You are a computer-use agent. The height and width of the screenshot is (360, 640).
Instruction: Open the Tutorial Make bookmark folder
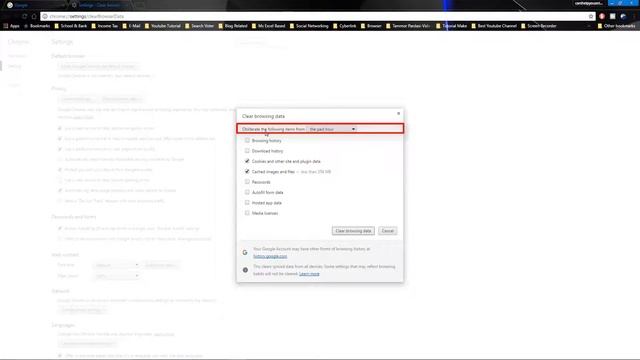pyautogui.click(x=451, y=26)
